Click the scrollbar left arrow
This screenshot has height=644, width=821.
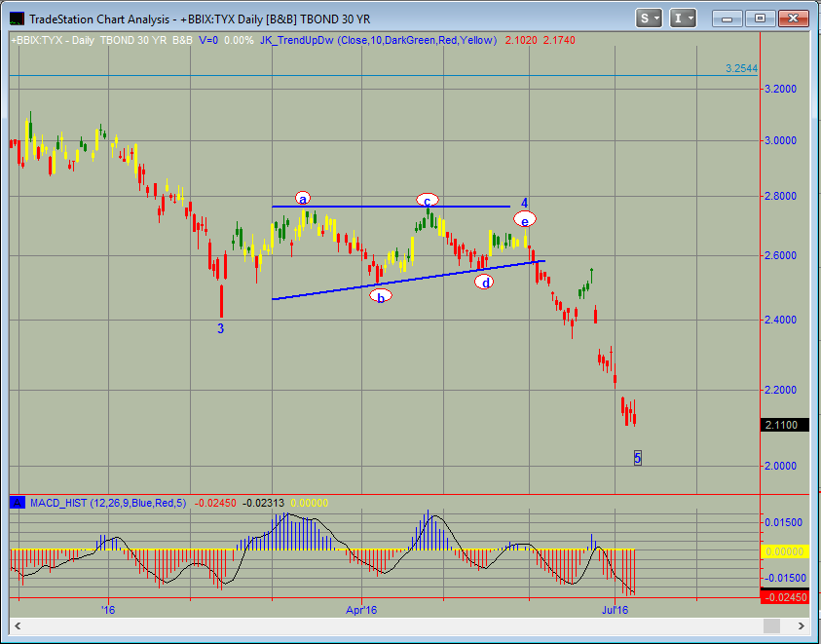tap(16, 625)
